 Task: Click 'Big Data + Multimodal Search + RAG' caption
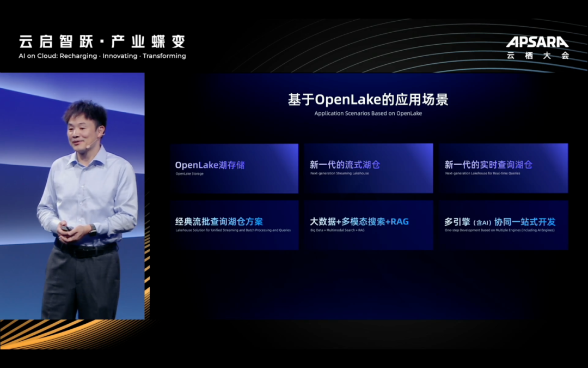click(x=337, y=230)
